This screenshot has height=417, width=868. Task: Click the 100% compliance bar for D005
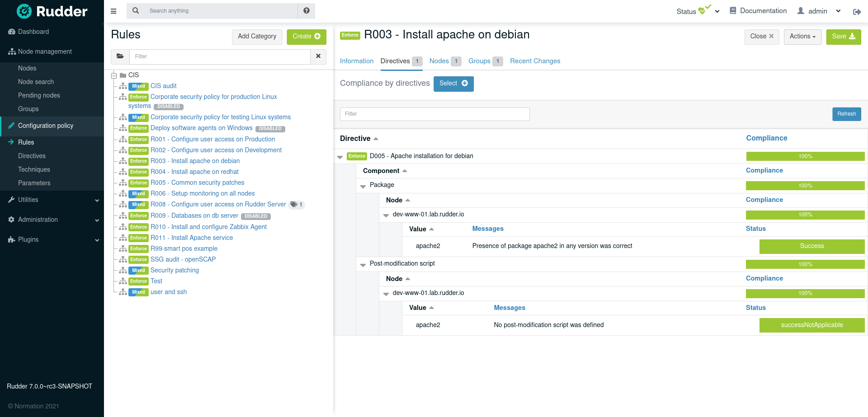[805, 156]
